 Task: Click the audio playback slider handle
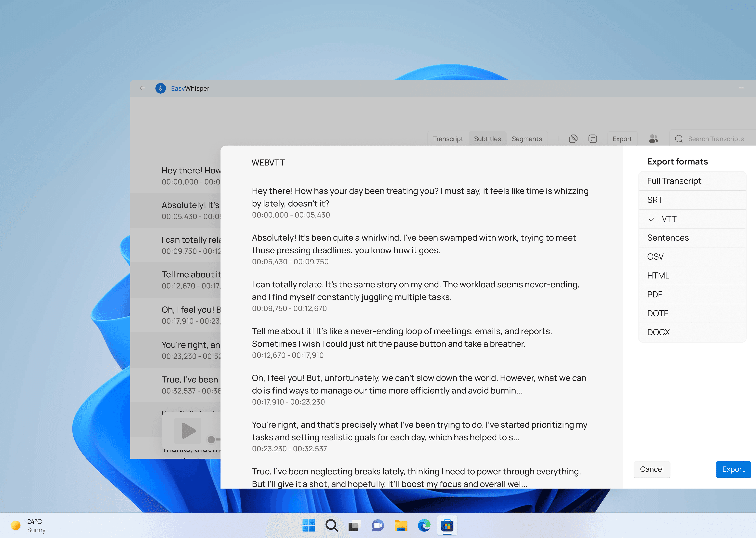click(x=211, y=440)
